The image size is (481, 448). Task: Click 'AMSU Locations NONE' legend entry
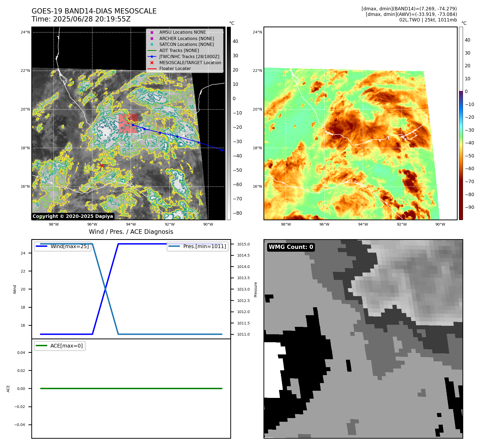click(183, 32)
